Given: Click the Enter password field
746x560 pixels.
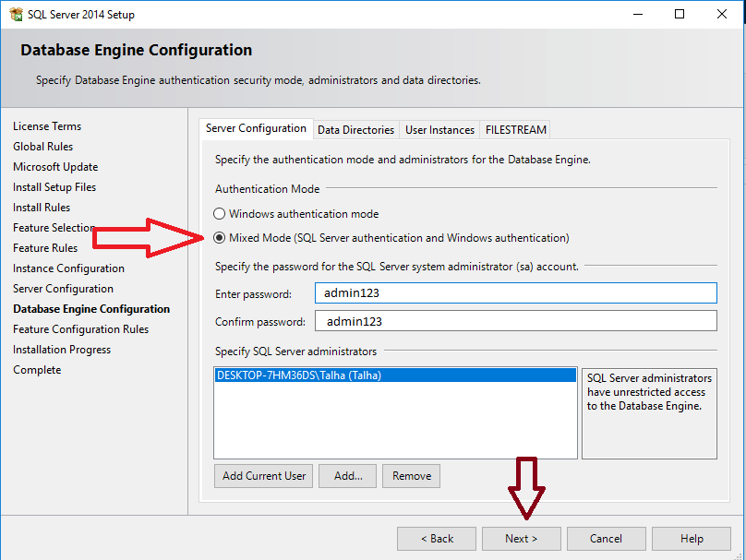Looking at the screenshot, I should click(516, 292).
